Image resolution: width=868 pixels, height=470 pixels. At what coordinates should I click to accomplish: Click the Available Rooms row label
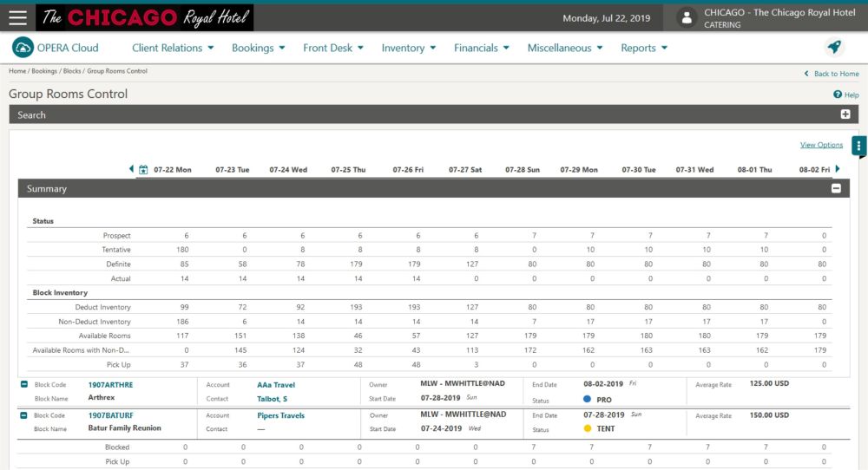point(105,336)
